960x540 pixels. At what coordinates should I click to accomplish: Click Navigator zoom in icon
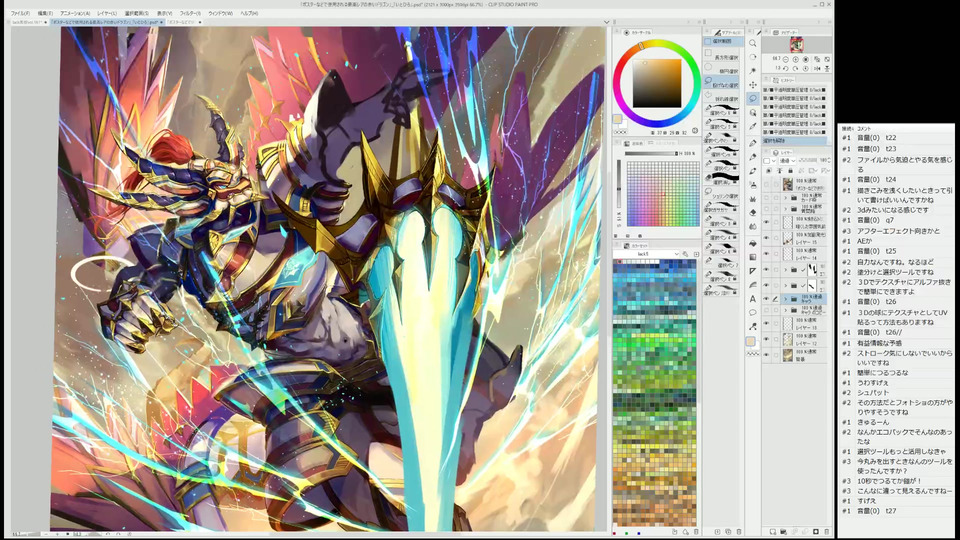tap(796, 59)
